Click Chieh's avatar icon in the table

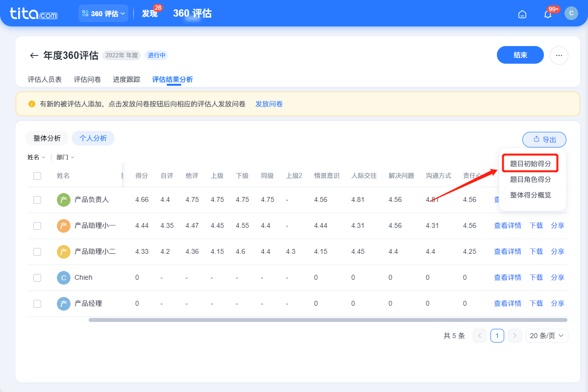(x=63, y=277)
